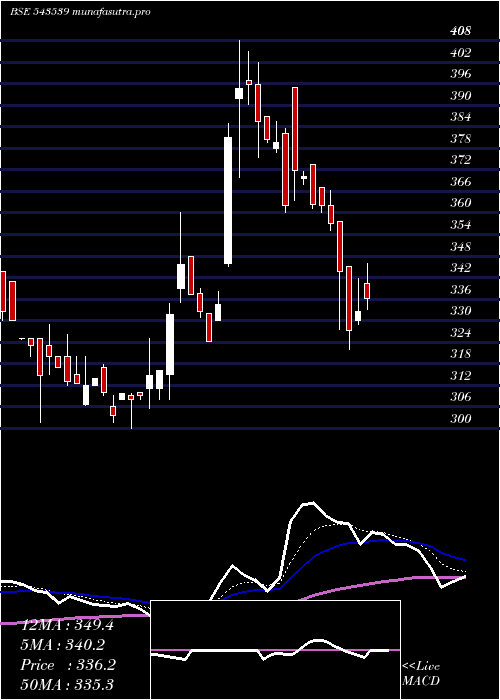Image resolution: width=500 pixels, height=700 pixels.
Task: Select the 306 price axis label
Action: click(x=461, y=397)
